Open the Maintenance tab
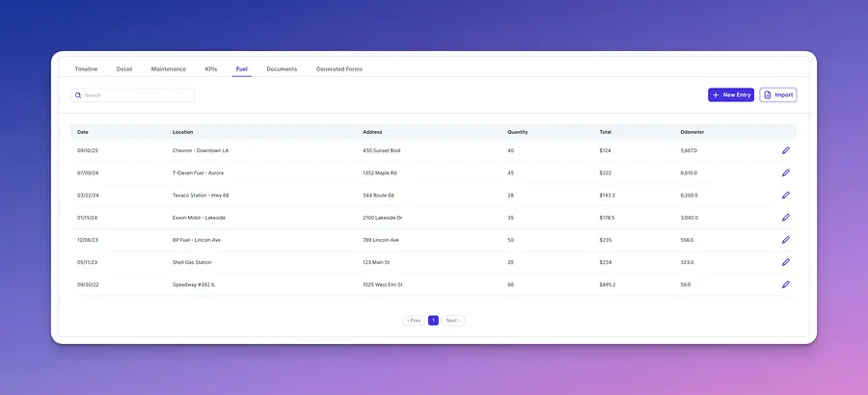 [x=168, y=69]
